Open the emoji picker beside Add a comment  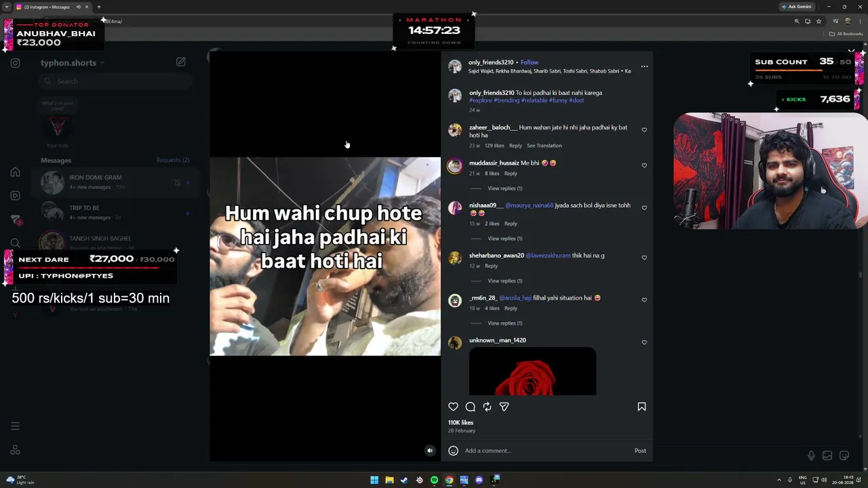click(453, 451)
